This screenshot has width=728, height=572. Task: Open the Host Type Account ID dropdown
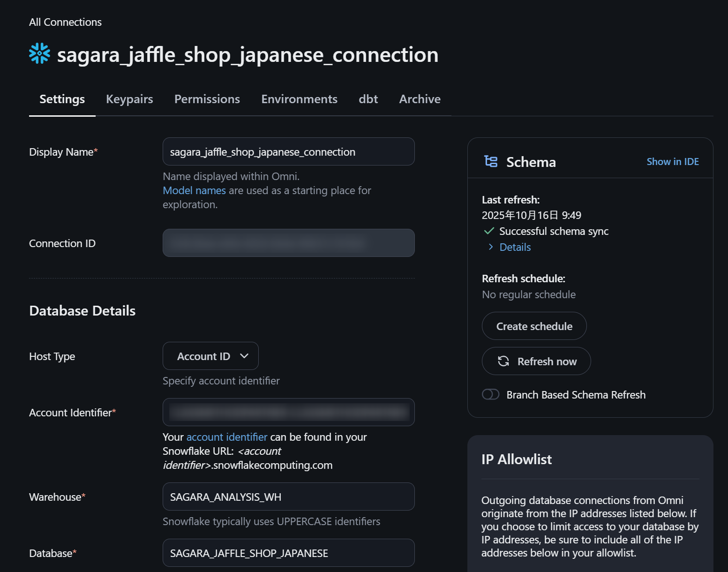210,356
